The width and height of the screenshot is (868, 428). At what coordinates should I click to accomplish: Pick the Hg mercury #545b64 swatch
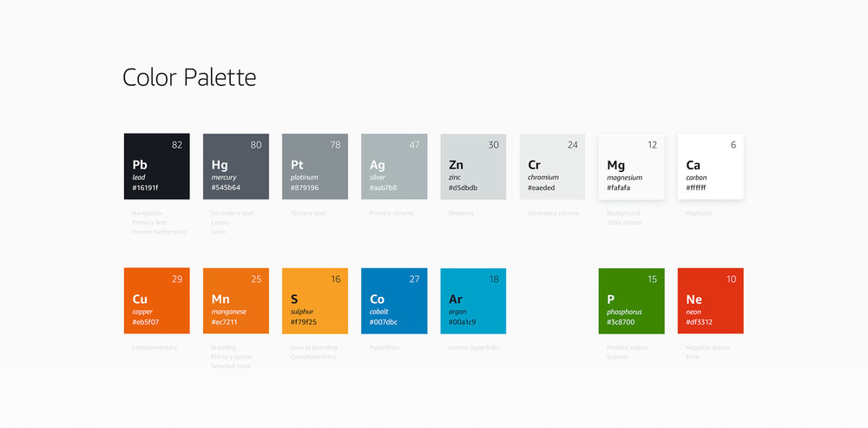pos(236,166)
